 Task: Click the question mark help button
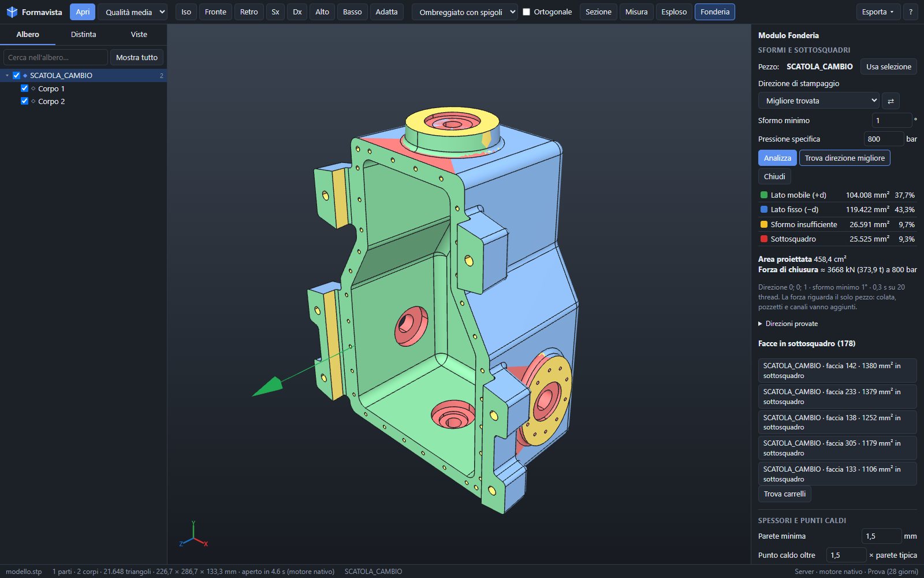(911, 12)
